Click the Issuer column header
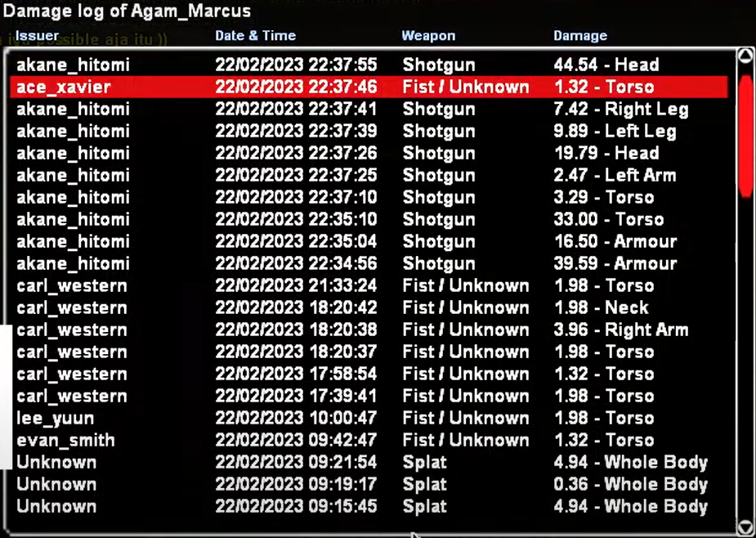 [x=37, y=36]
